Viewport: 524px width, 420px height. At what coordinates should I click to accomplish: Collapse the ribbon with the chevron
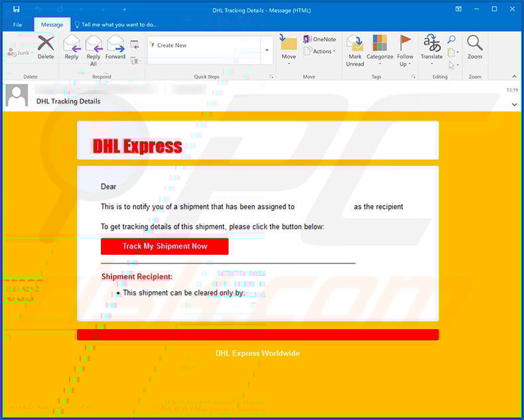[x=514, y=76]
